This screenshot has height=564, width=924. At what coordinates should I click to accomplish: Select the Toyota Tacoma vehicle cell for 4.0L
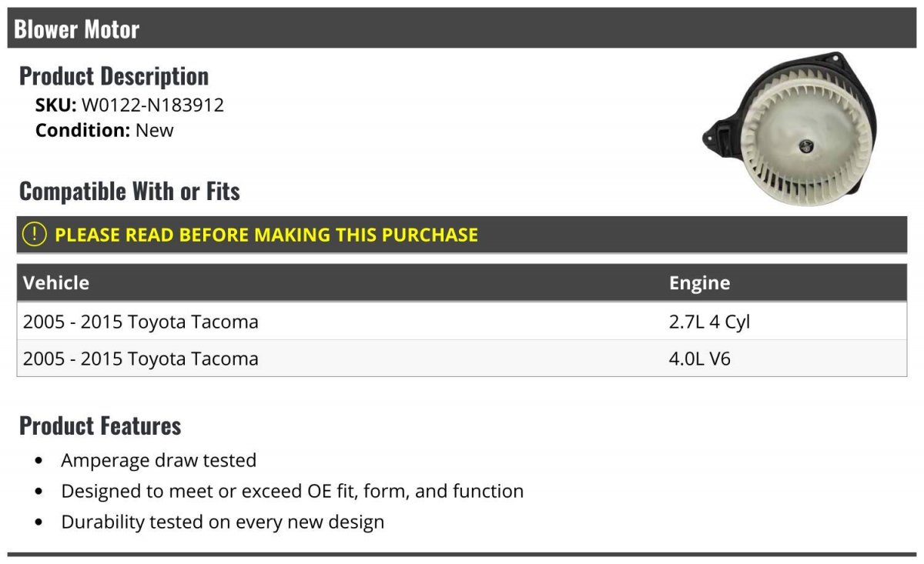coord(141,359)
